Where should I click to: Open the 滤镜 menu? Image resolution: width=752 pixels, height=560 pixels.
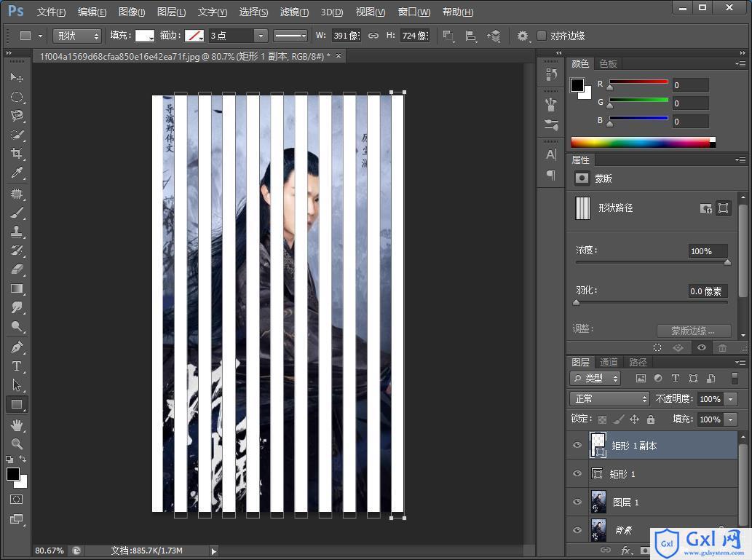tap(294, 12)
